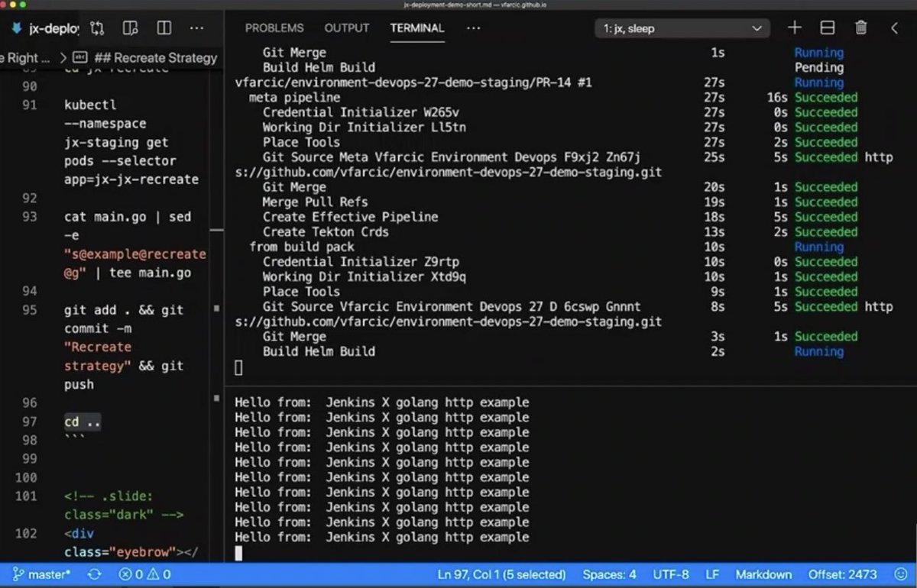
Task: Split the editor right
Action: pyautogui.click(x=164, y=28)
